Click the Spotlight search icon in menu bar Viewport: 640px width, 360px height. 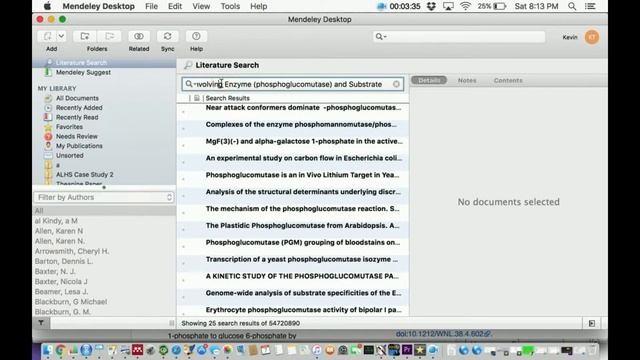tap(572, 6)
